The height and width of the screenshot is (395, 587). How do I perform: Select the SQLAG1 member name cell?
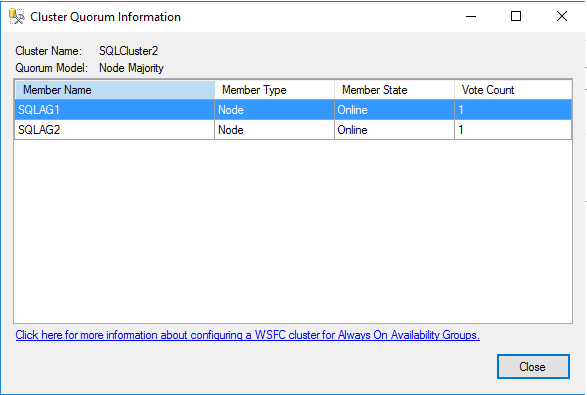115,110
